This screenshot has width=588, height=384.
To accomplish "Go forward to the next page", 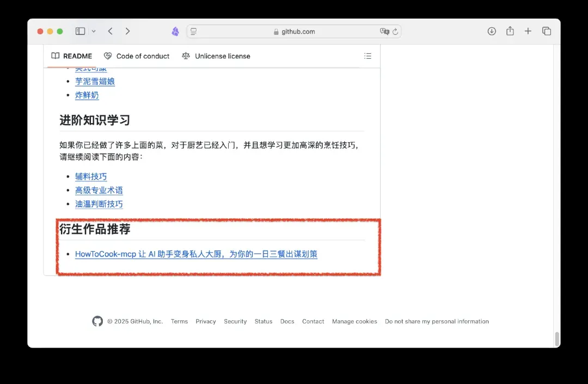I will (127, 31).
